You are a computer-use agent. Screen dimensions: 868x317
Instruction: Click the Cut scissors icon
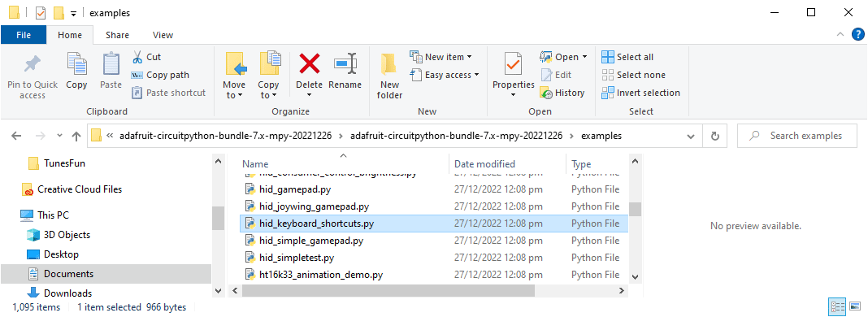pos(137,57)
